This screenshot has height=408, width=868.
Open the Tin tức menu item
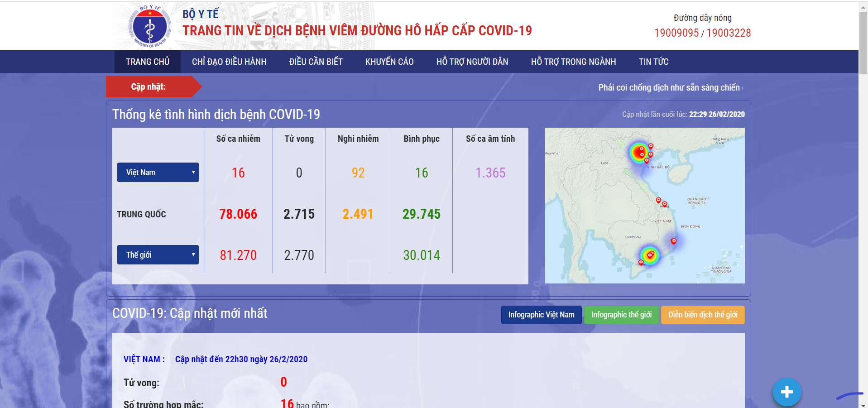point(653,62)
